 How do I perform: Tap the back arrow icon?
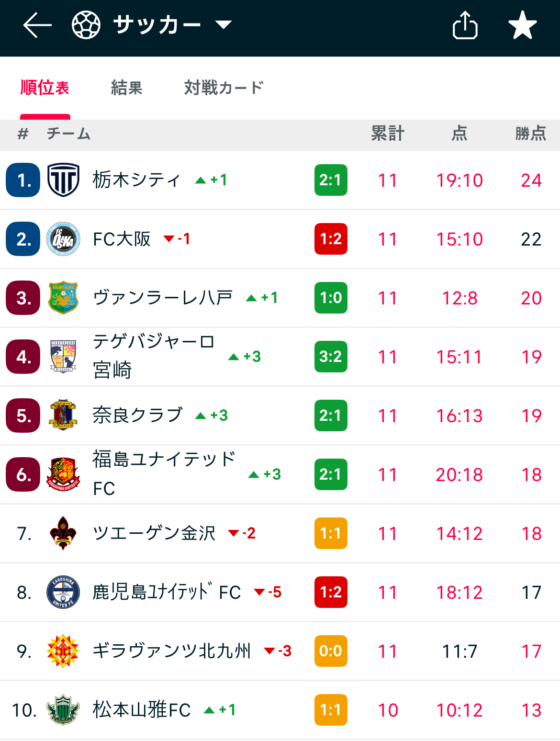click(37, 25)
